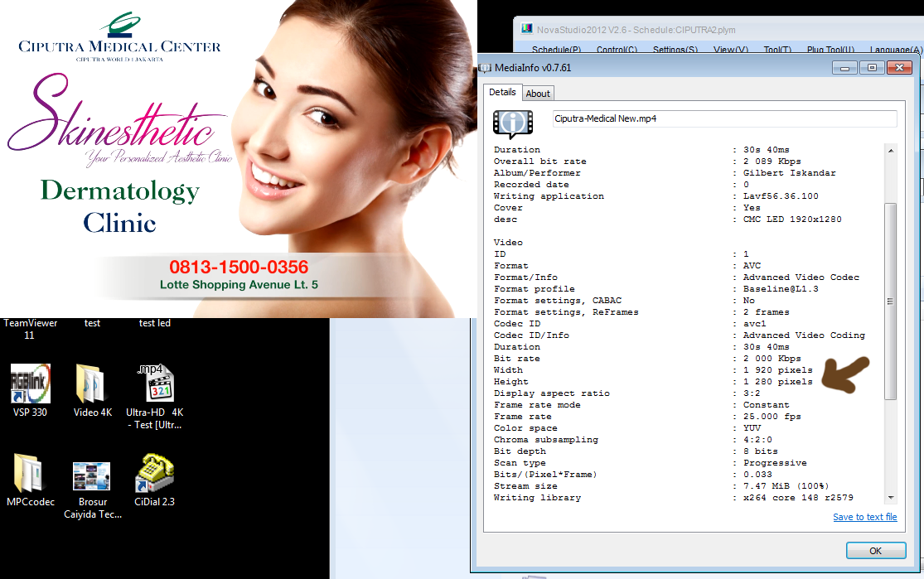
Task: Launch the CiDial 2.3 phone shortcut
Action: point(154,474)
